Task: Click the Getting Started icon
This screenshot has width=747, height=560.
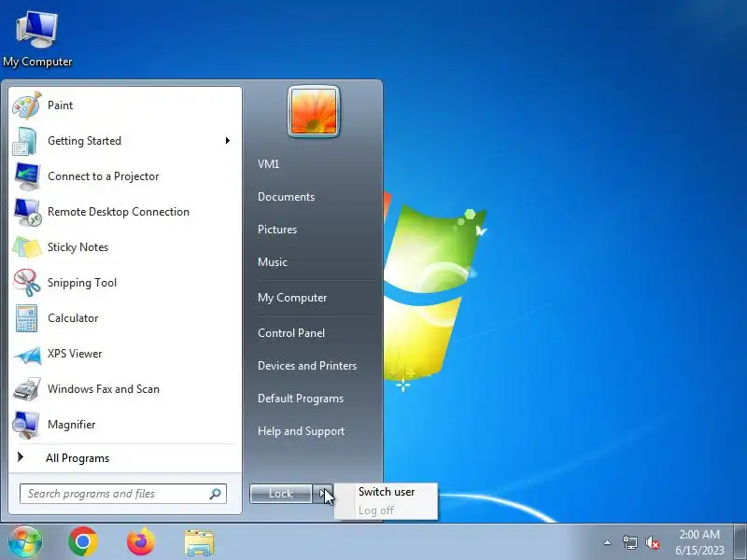Action: (x=25, y=141)
